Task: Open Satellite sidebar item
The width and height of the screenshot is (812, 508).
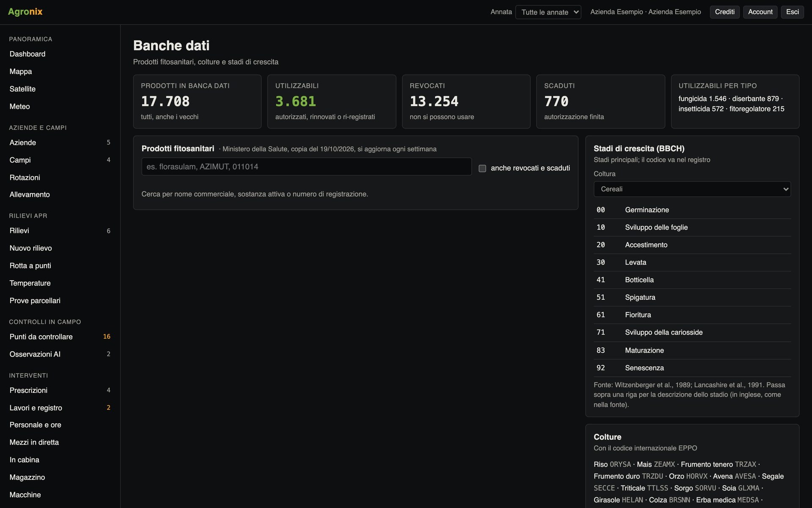Action: pos(60,89)
